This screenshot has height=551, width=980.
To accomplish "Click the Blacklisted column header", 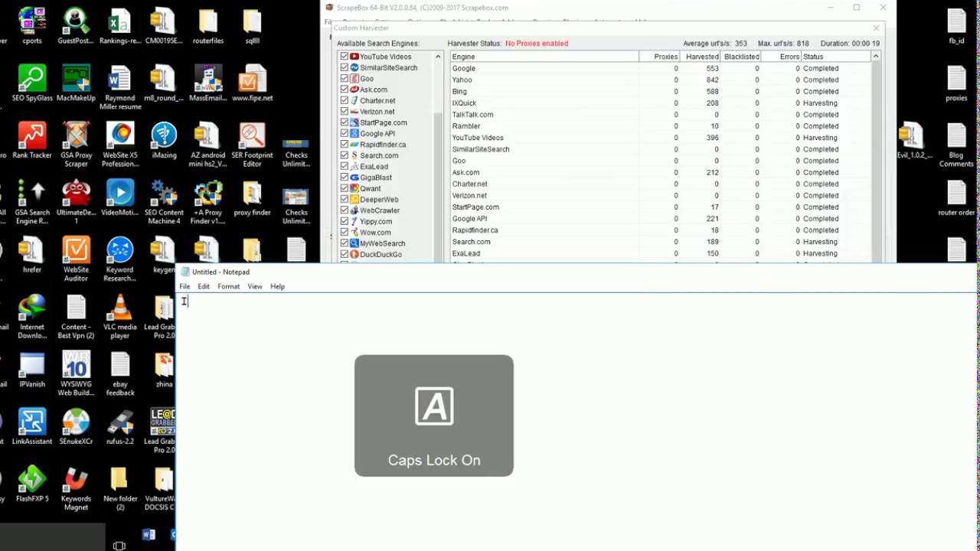I will [x=740, y=57].
